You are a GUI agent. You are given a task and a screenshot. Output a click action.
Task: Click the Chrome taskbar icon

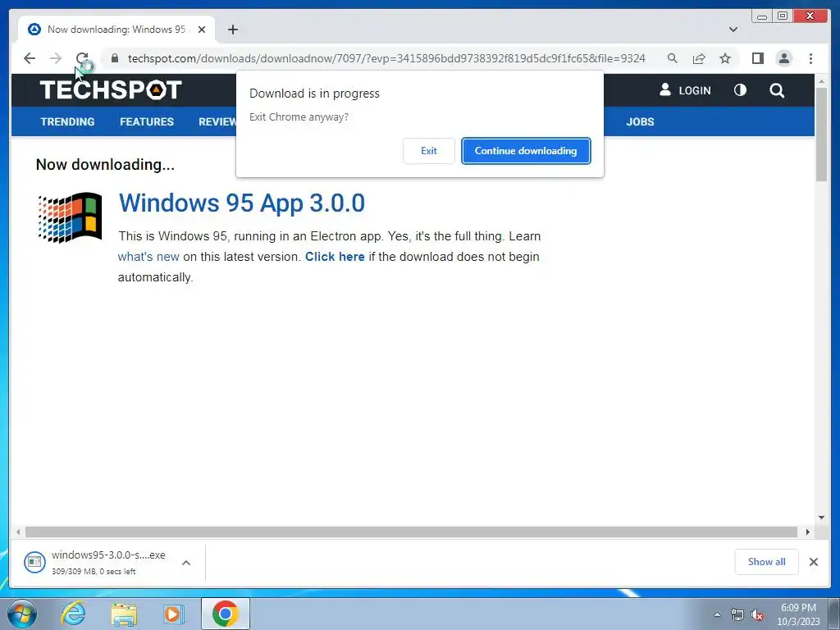(226, 614)
